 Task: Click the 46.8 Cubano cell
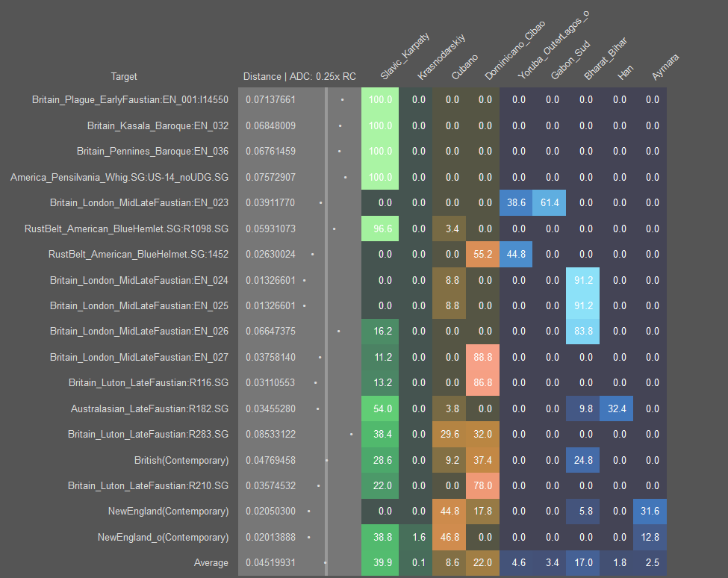tap(449, 538)
